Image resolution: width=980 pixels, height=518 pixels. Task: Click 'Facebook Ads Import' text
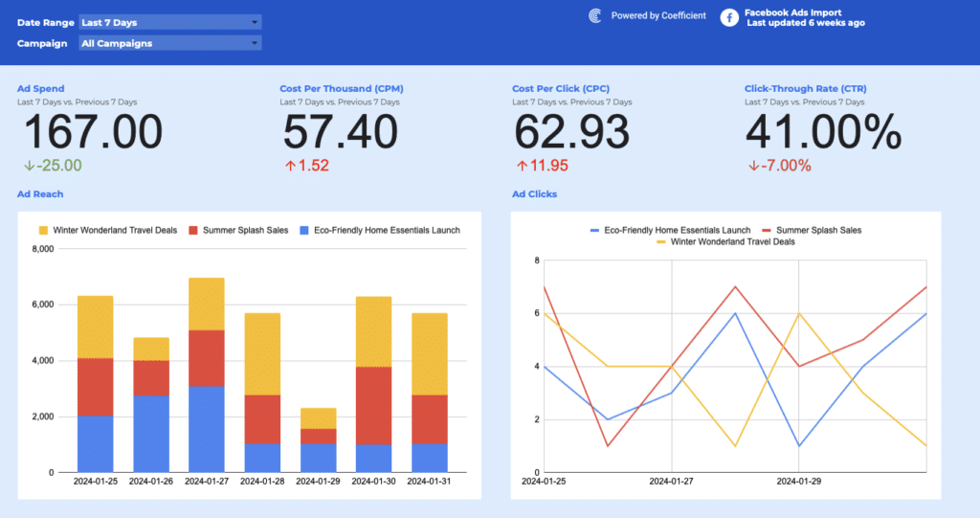pyautogui.click(x=793, y=12)
